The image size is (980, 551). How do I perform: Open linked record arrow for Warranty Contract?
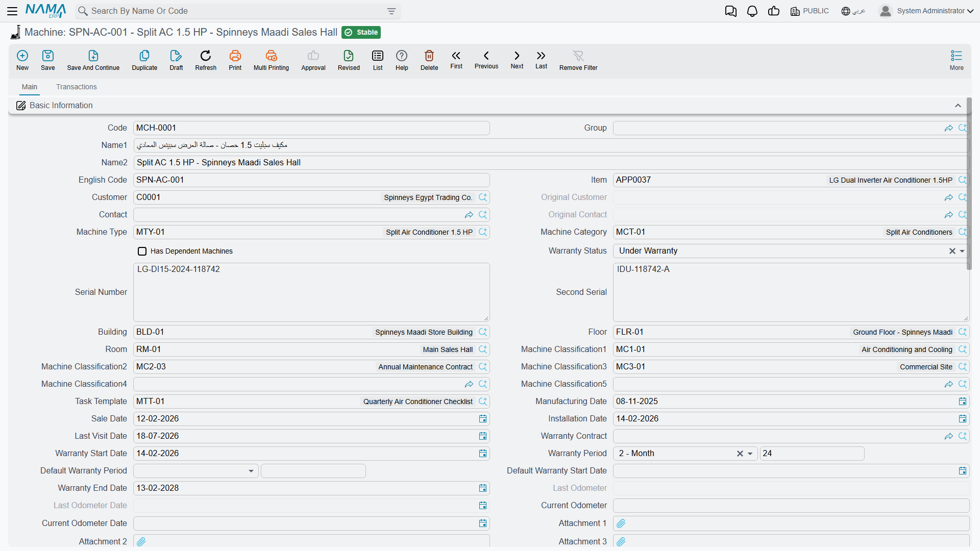[x=949, y=436]
